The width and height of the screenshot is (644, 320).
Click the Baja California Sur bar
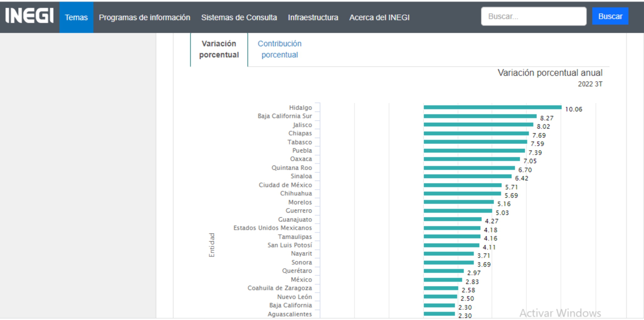(x=480, y=116)
